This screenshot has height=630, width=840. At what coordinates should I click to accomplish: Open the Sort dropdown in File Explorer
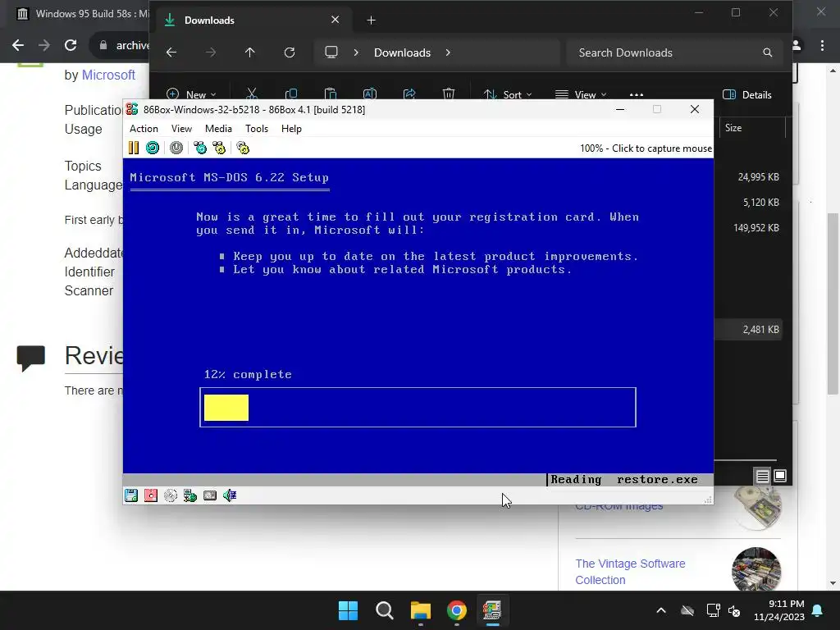tap(507, 94)
